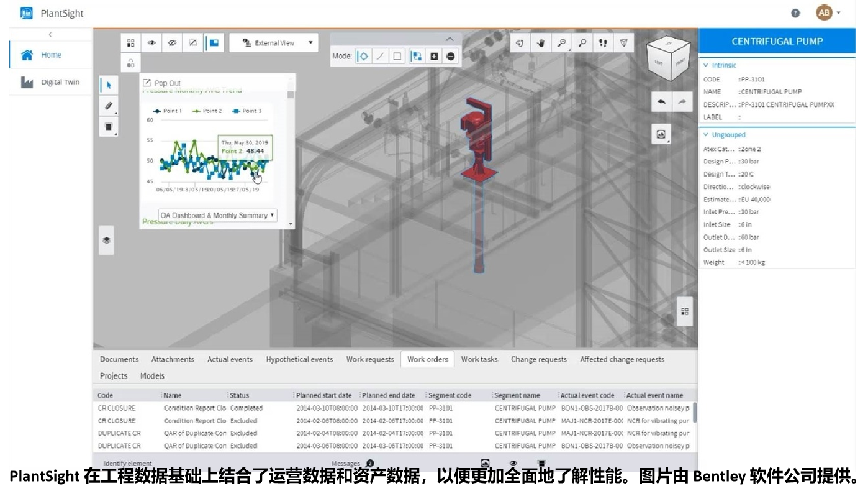Select the measure ruler tool

coord(109,106)
